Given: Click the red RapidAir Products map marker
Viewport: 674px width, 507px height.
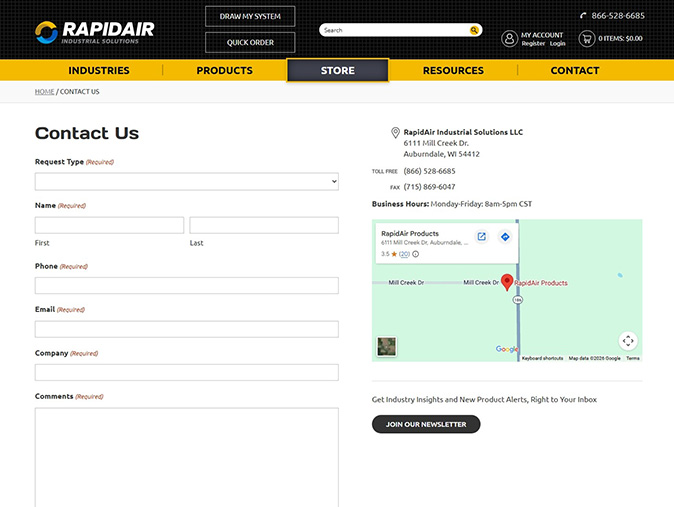Looking at the screenshot, I should pyautogui.click(x=507, y=282).
